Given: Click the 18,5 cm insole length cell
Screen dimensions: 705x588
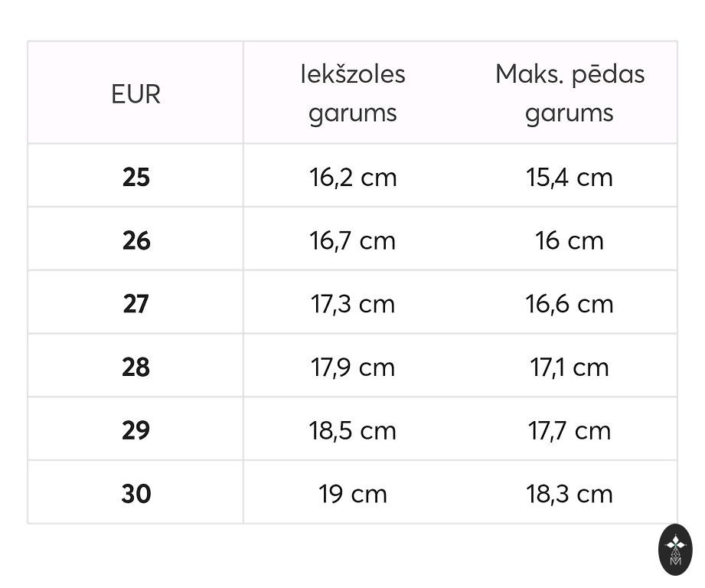Looking at the screenshot, I should pos(353,430).
